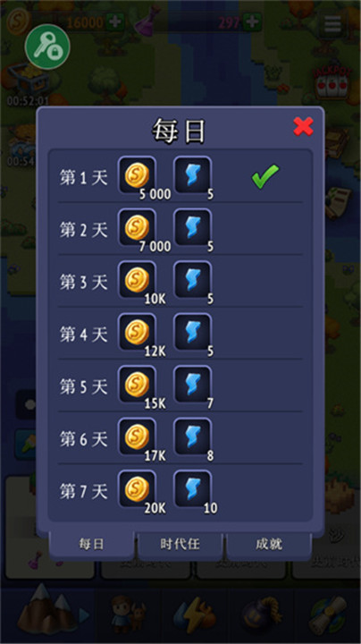Close the 每日 dialog with red X

[x=304, y=126]
